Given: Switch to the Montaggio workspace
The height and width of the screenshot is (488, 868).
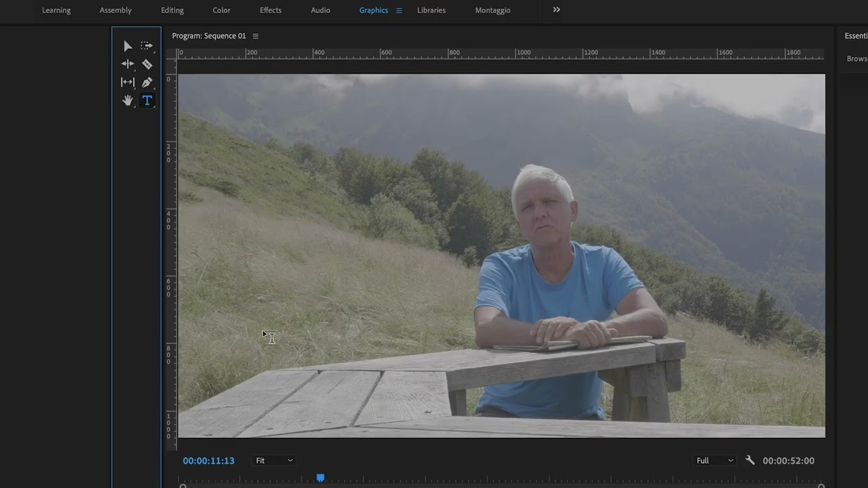Looking at the screenshot, I should (493, 10).
